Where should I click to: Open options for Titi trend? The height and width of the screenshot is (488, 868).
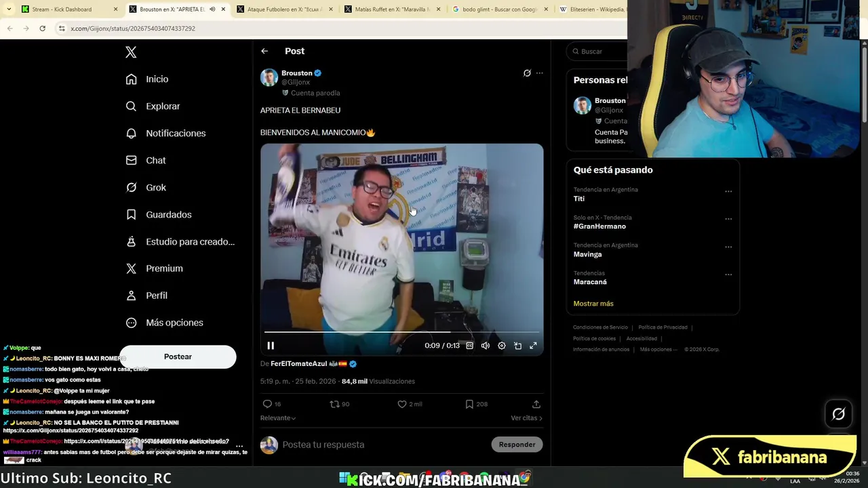[728, 191]
